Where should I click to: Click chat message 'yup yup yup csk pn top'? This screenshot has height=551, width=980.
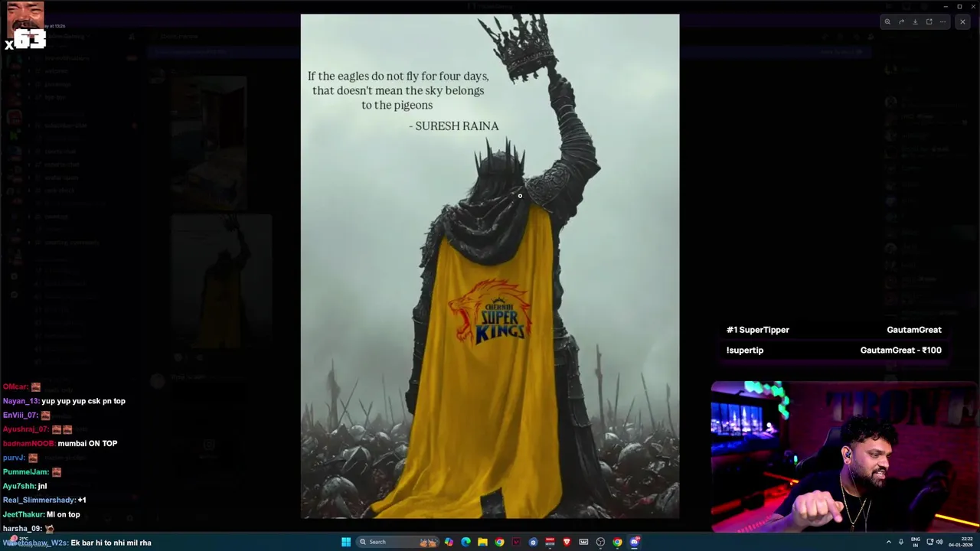[83, 401]
